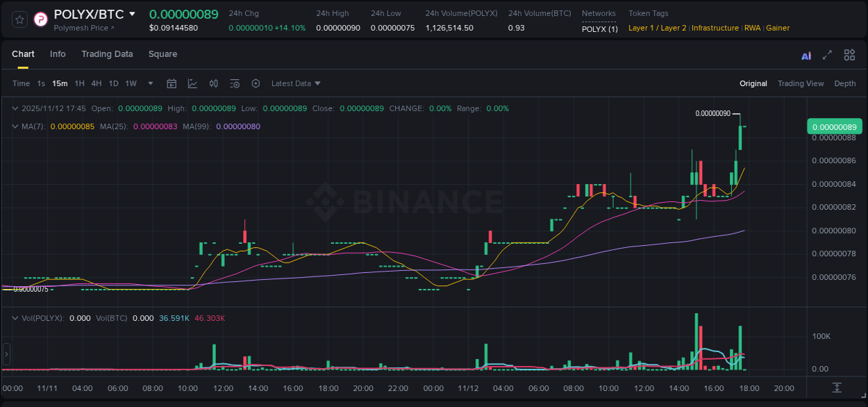Viewport: 868px width, 407px height.
Task: Select the 1D timeframe
Action: click(x=113, y=83)
